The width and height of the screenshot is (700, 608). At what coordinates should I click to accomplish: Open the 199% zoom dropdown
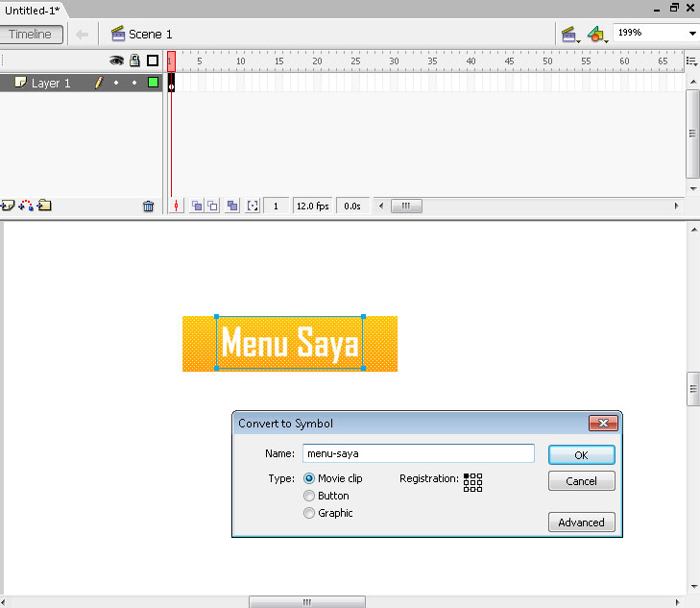[x=692, y=33]
